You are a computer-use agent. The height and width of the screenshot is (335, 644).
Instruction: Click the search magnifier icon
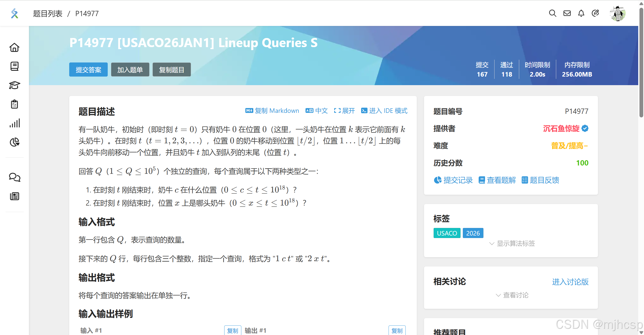click(552, 13)
